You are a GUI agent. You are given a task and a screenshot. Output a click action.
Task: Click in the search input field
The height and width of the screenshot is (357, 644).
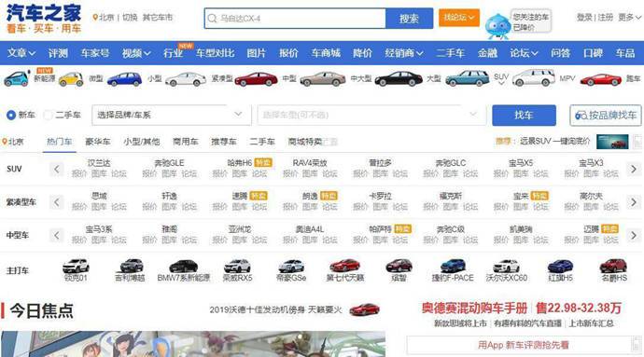click(295, 19)
